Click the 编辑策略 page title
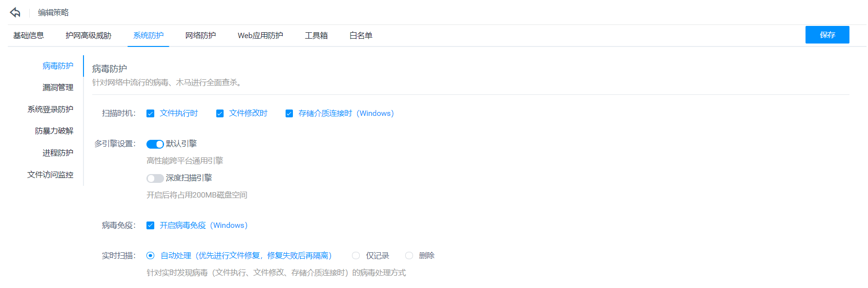The height and width of the screenshot is (288, 868). click(53, 12)
